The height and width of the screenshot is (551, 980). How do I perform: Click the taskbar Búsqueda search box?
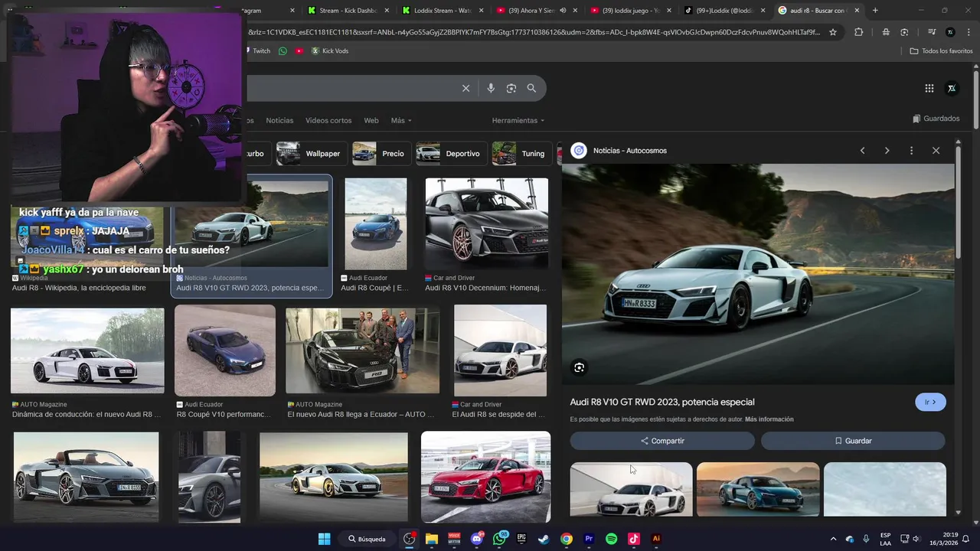(367, 539)
